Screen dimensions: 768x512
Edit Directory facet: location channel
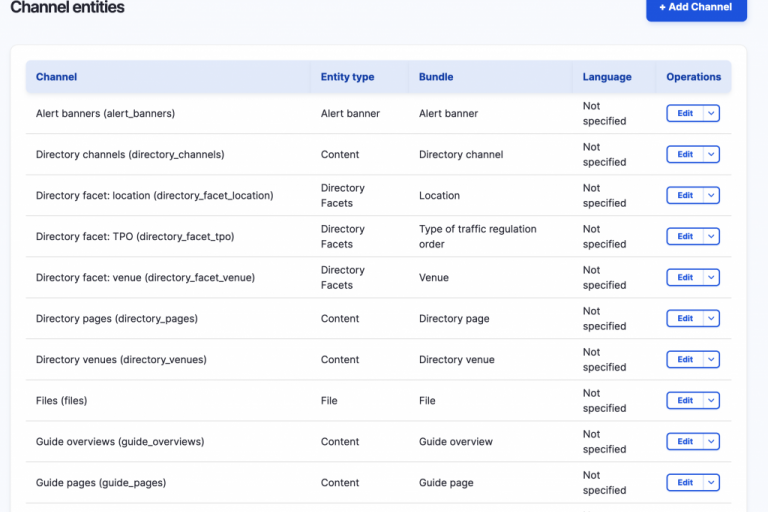pyautogui.click(x=685, y=196)
